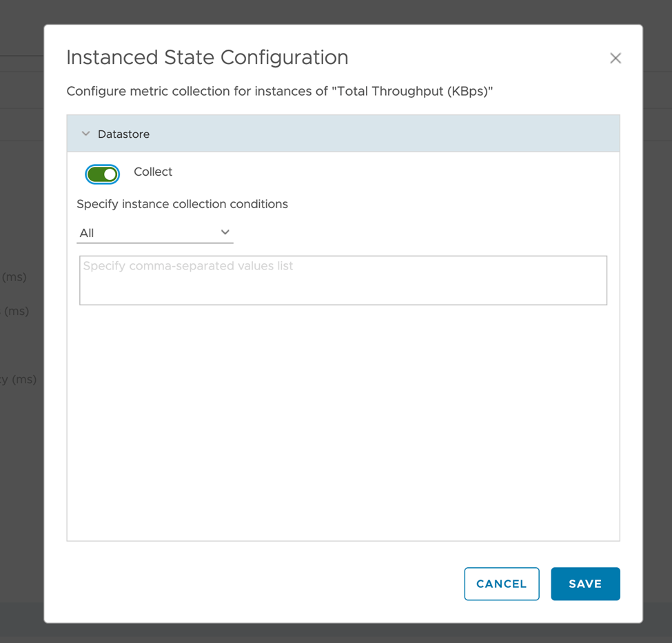Click the dimmed background left of dialog

(21, 207)
